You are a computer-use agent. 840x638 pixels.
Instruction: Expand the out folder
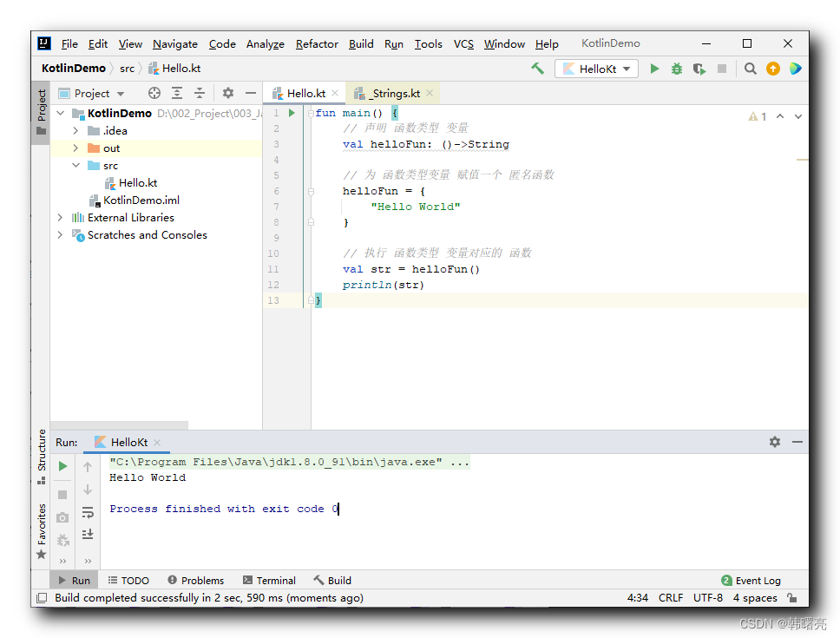click(75, 148)
